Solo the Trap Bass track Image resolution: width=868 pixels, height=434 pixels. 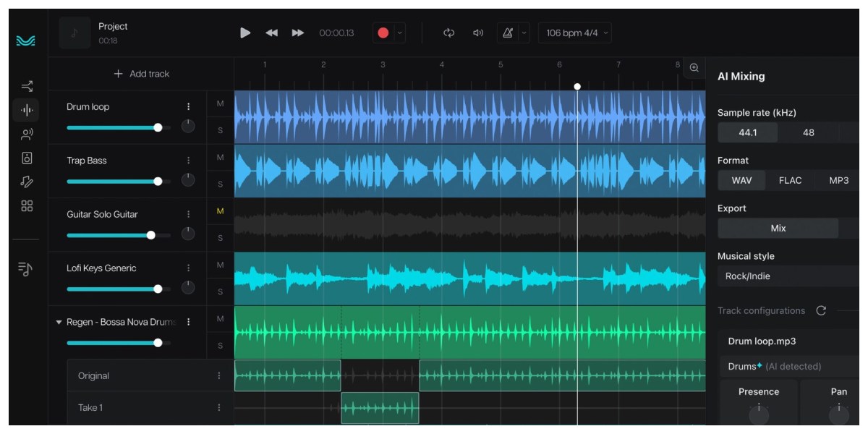point(220,184)
